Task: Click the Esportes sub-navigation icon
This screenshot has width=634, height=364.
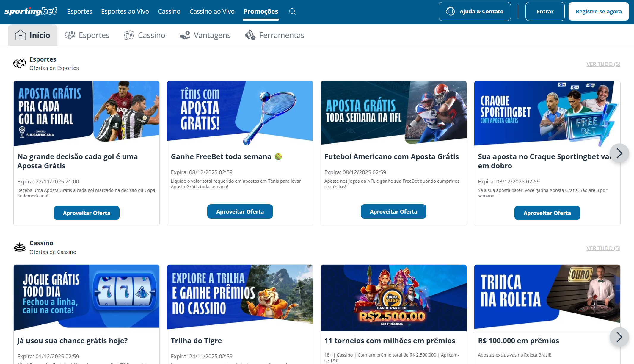Action: (x=70, y=35)
